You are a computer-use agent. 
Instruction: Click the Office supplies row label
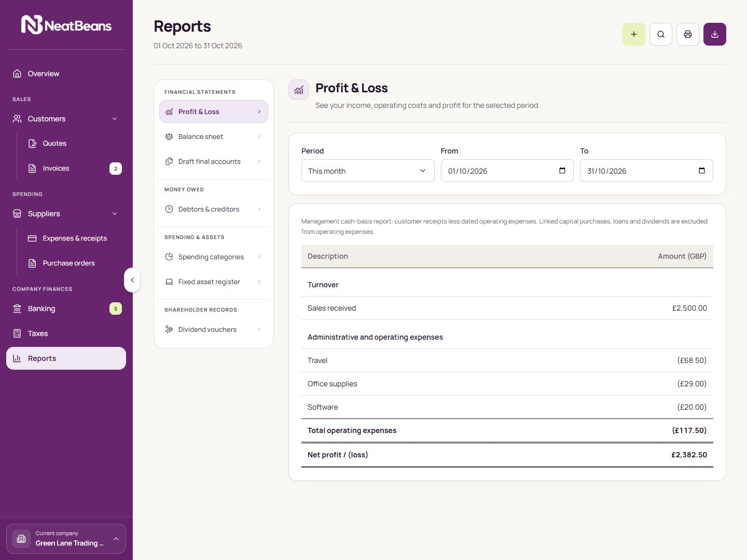[x=333, y=384]
